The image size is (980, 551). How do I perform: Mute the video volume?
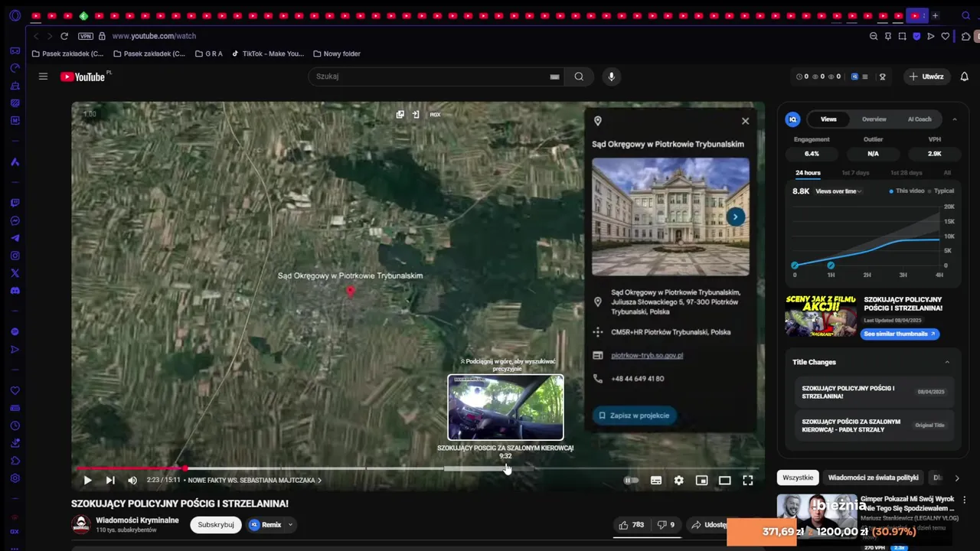pos(132,481)
